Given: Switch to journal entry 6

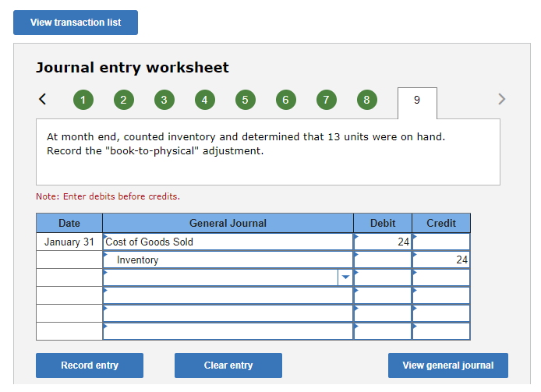Looking at the screenshot, I should [x=285, y=100].
